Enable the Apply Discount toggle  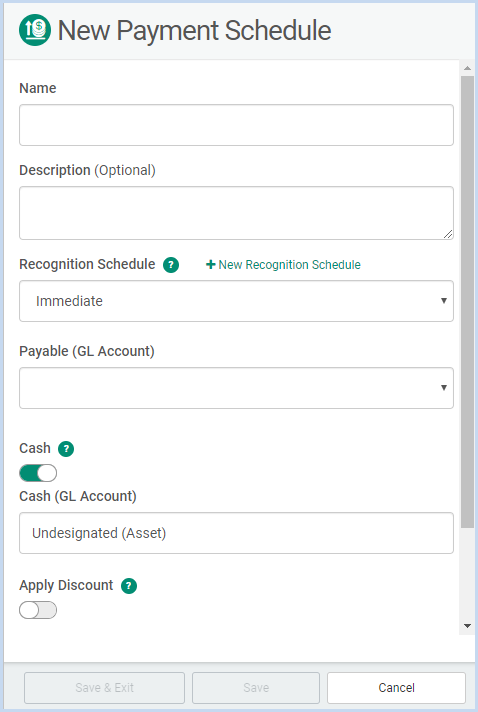point(38,610)
